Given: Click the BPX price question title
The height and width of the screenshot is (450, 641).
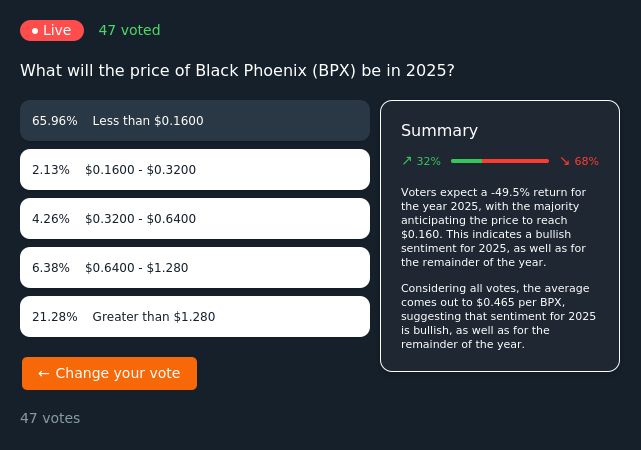Looking at the screenshot, I should pyautogui.click(x=238, y=71).
